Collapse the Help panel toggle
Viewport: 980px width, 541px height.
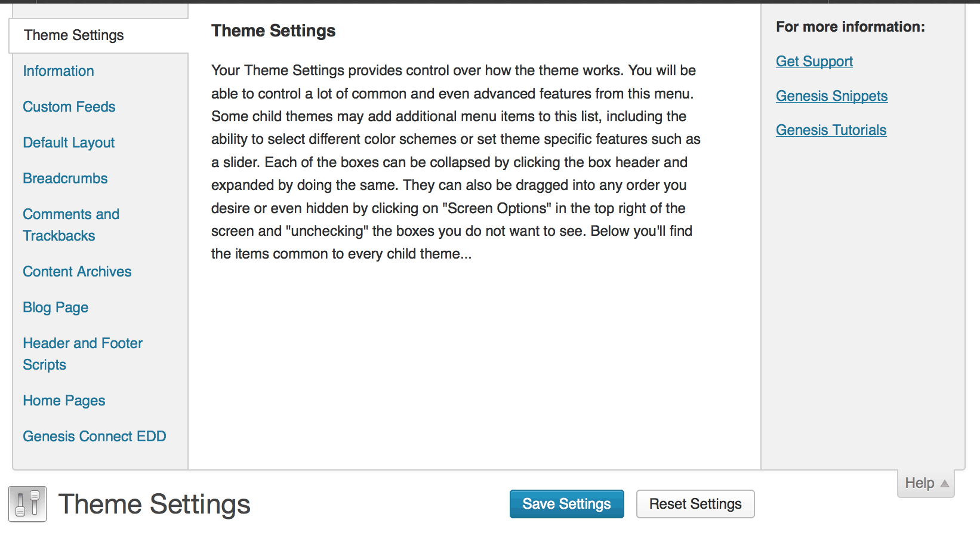tap(926, 483)
